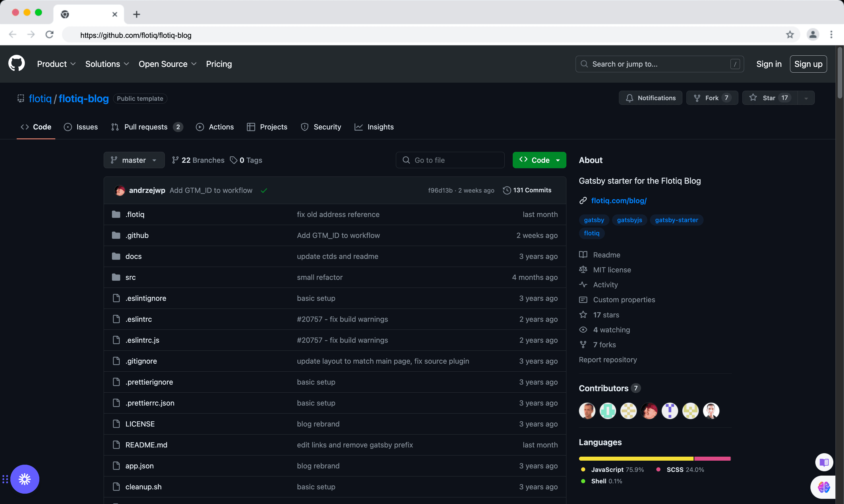Click the scale icon next to MIT license
844x504 pixels.
tap(583, 270)
